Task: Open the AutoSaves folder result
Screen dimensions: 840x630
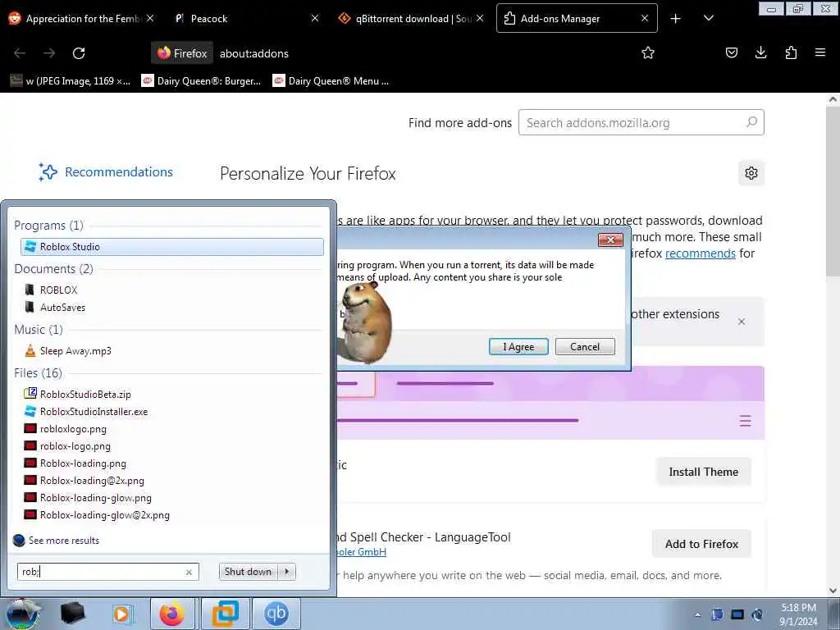Action: pos(55,308)
